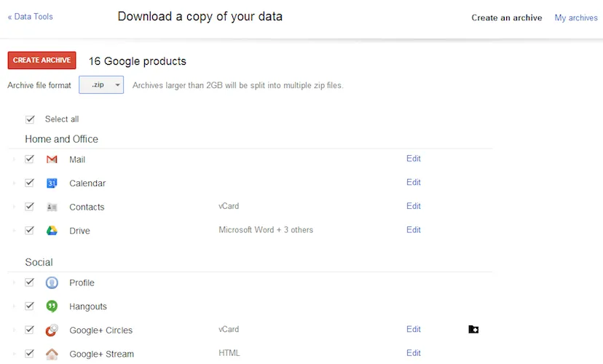Image resolution: width=603 pixels, height=364 pixels.
Task: Click the Google+ Stream house icon
Action: tap(52, 354)
